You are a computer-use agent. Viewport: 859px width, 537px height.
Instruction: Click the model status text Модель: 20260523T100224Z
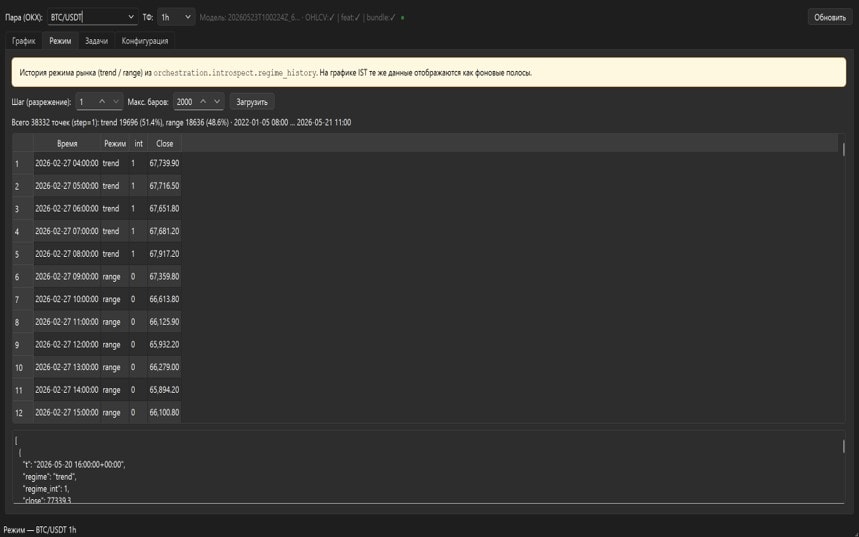pyautogui.click(x=250, y=18)
